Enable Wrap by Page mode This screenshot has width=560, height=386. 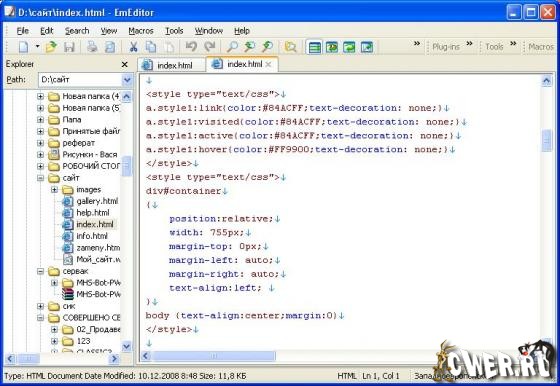(367, 47)
